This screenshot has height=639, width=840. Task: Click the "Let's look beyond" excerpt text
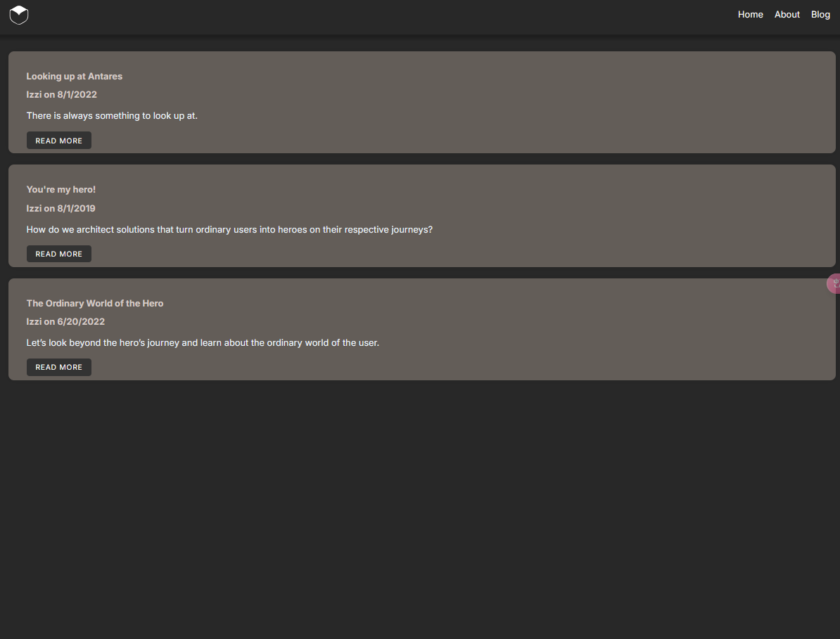[x=203, y=343]
